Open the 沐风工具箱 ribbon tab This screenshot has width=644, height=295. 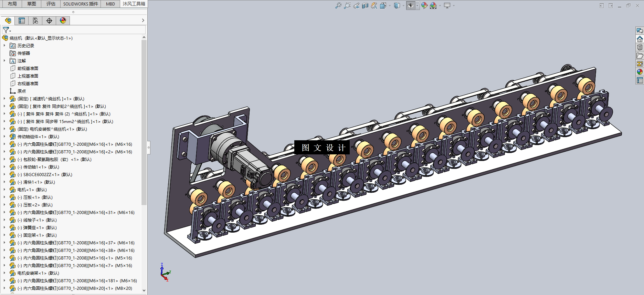pyautogui.click(x=134, y=4)
